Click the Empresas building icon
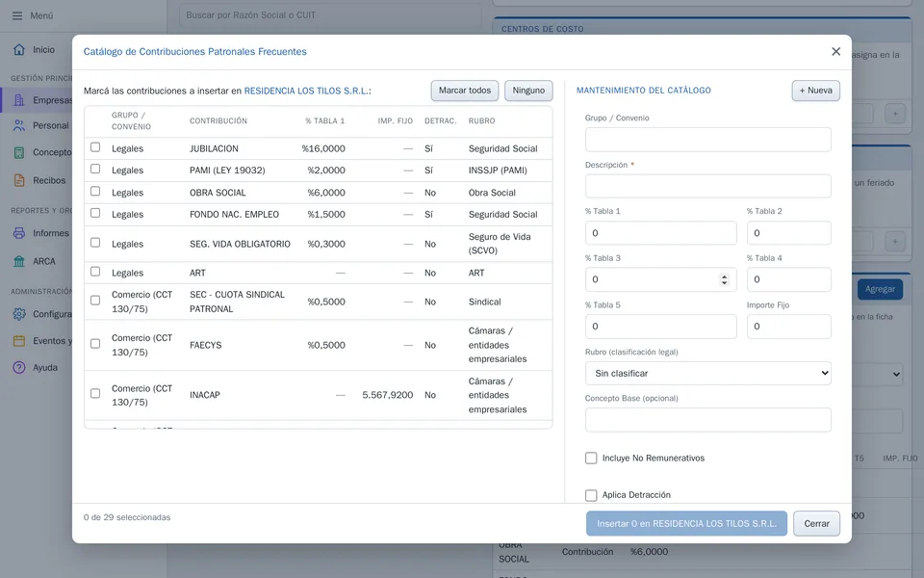The image size is (924, 578). coord(19,100)
